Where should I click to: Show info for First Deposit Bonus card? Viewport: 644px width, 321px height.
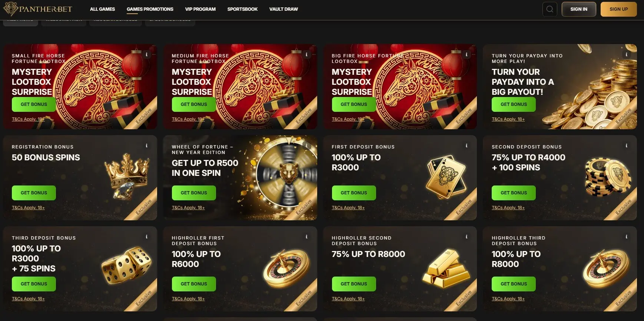click(467, 146)
